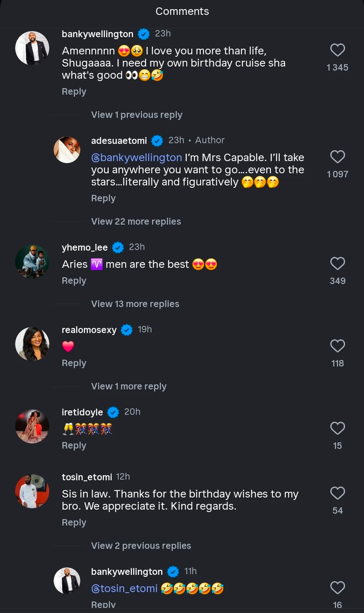Show View 1 more reply
The width and height of the screenshot is (364, 613).
click(x=129, y=386)
